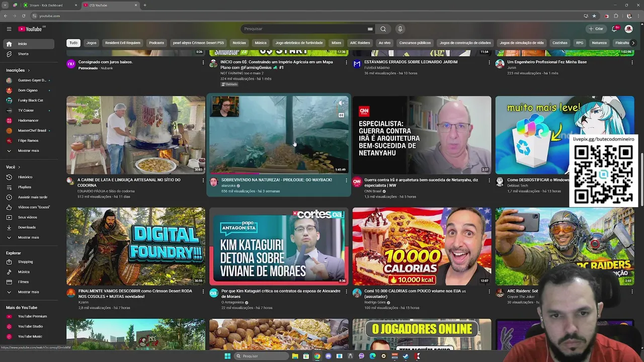Image resolution: width=644 pixels, height=362 pixels.
Task: Open the Chrome tab search dropdown
Action: [6, 5]
